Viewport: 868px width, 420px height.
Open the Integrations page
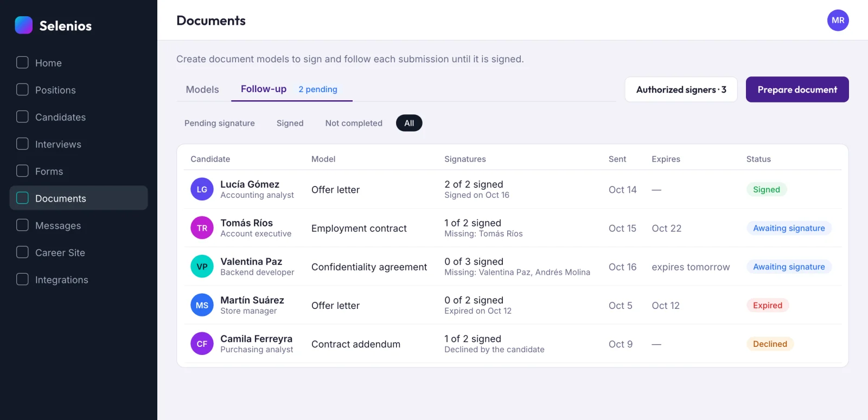79,280
